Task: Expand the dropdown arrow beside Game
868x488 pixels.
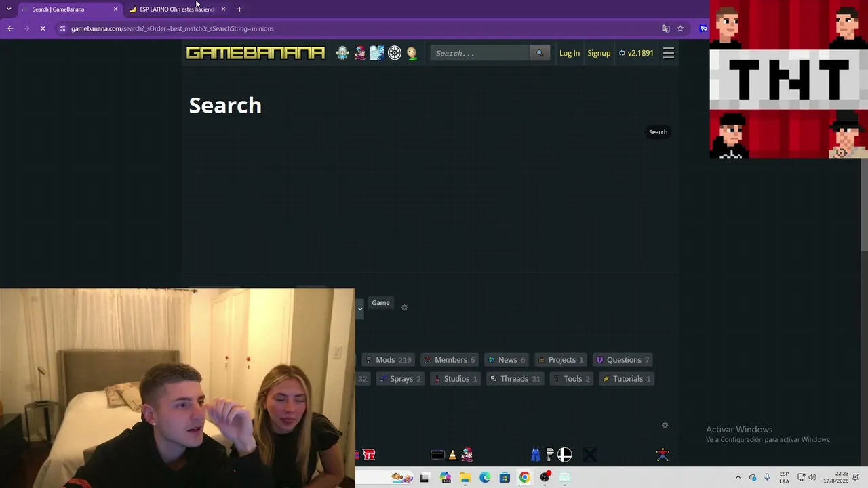Action: click(x=360, y=309)
